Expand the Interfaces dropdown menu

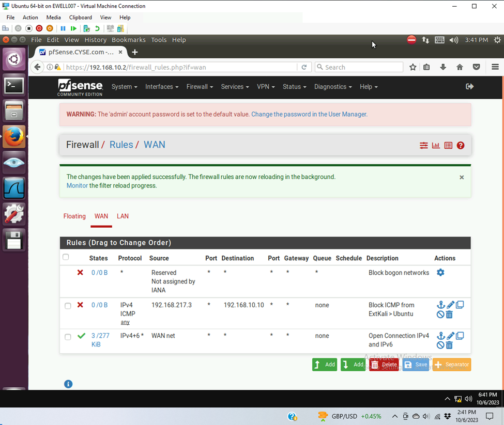click(161, 87)
